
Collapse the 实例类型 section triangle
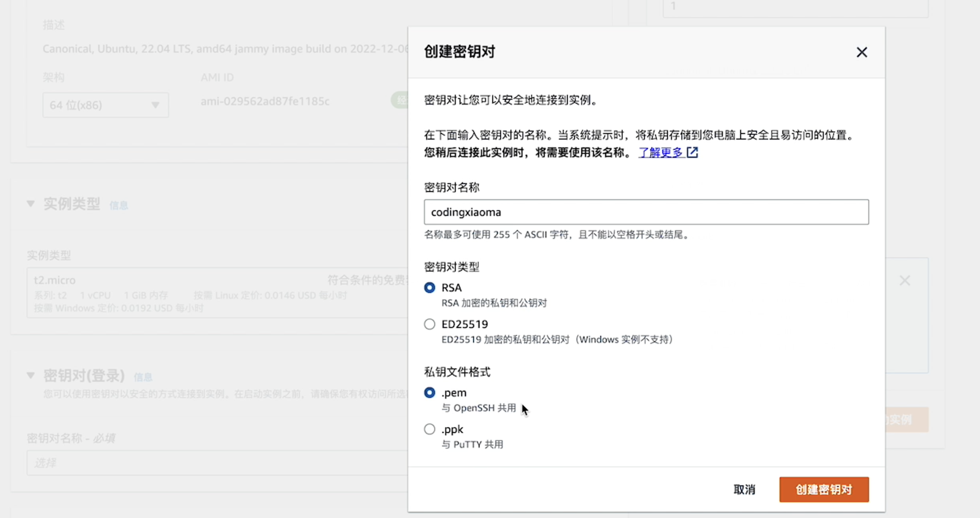click(x=31, y=204)
